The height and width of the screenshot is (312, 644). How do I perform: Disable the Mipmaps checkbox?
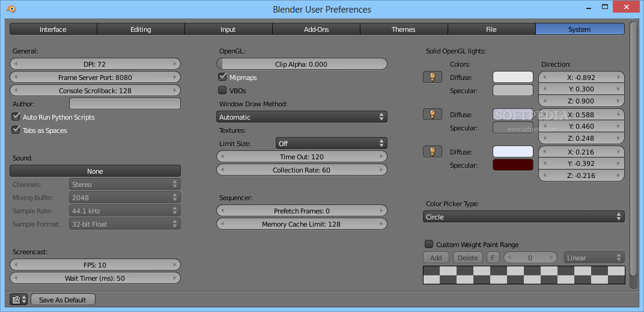[223, 78]
